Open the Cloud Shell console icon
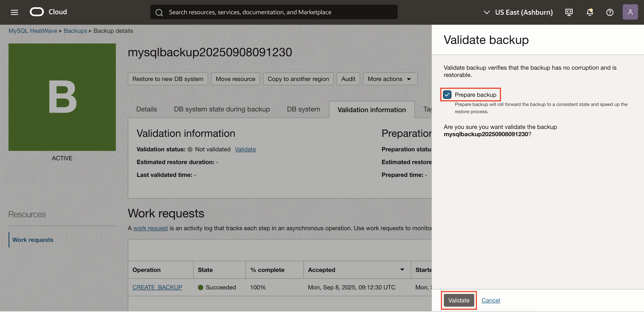Image resolution: width=644 pixels, height=312 pixels. pyautogui.click(x=569, y=12)
